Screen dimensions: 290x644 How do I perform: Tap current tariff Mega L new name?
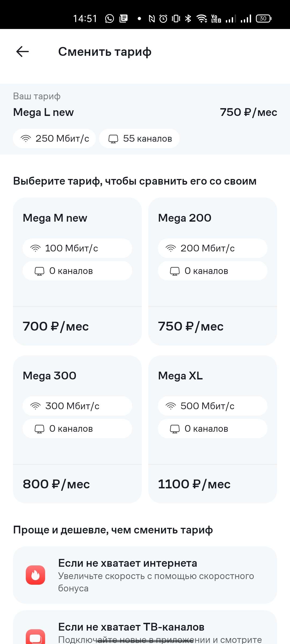tap(44, 112)
